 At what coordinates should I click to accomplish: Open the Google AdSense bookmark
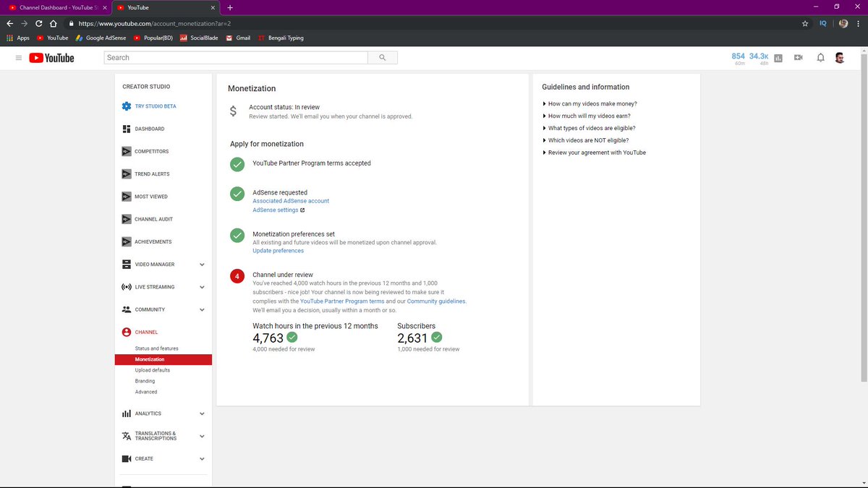100,38
